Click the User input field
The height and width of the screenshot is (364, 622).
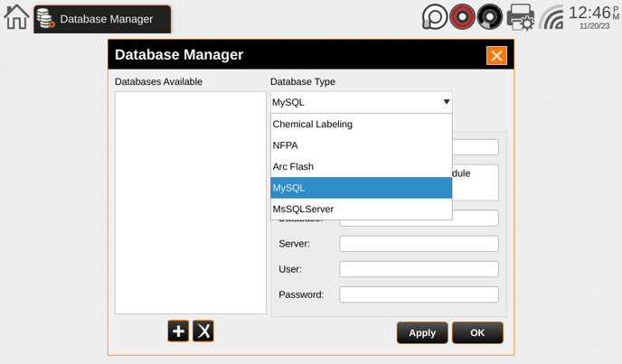[419, 269]
